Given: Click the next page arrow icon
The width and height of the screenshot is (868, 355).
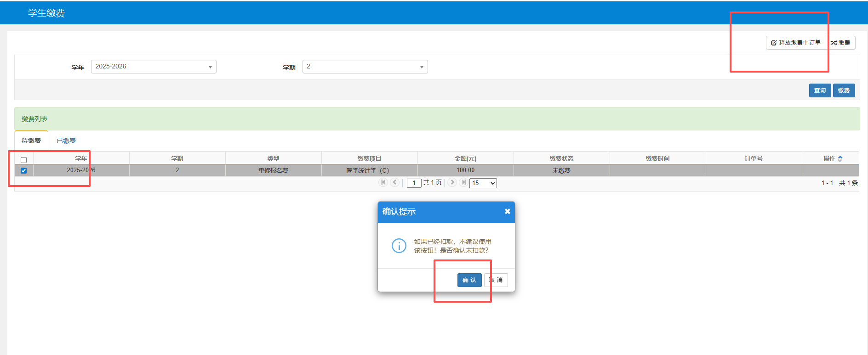Looking at the screenshot, I should 452,182.
